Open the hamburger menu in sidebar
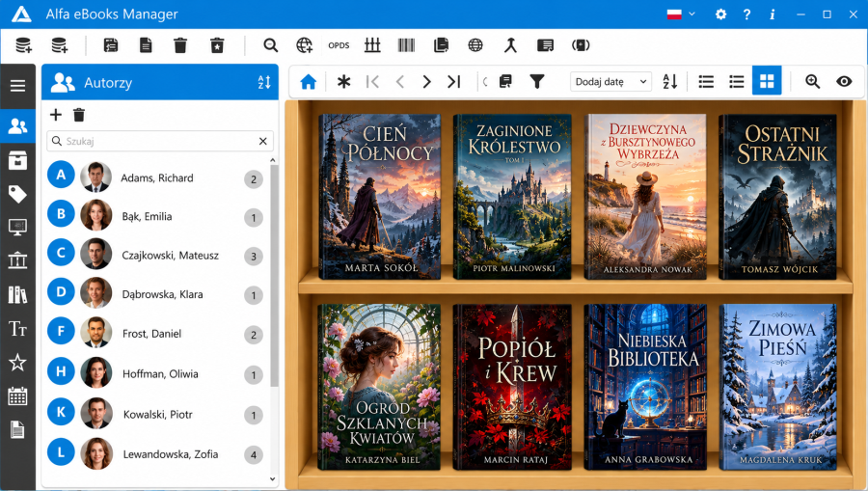This screenshot has height=491, width=868. [17, 86]
